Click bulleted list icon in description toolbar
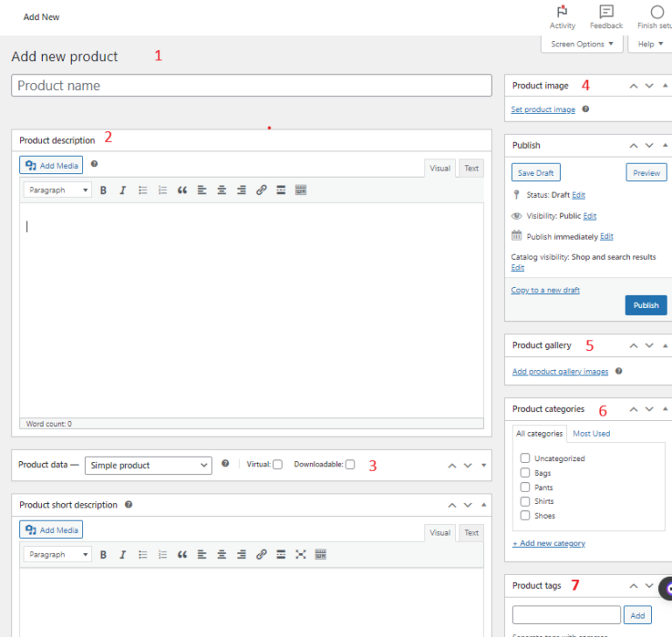 143,191
